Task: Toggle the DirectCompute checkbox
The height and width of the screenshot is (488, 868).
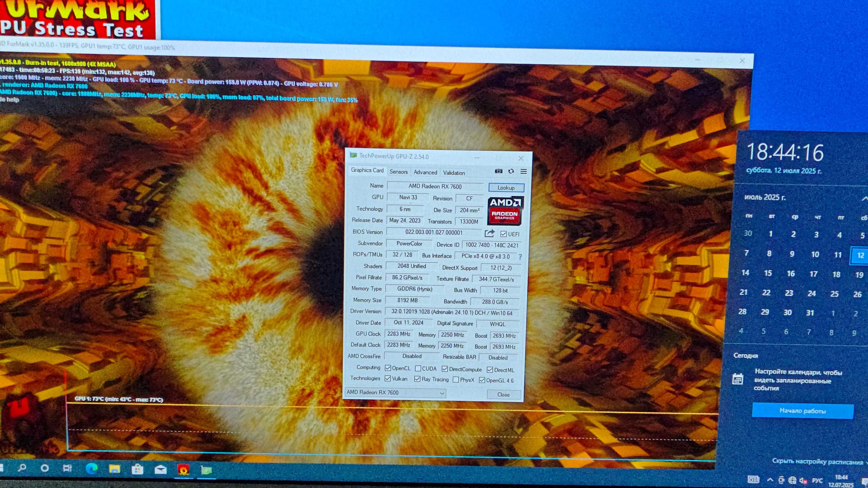Action: point(445,369)
